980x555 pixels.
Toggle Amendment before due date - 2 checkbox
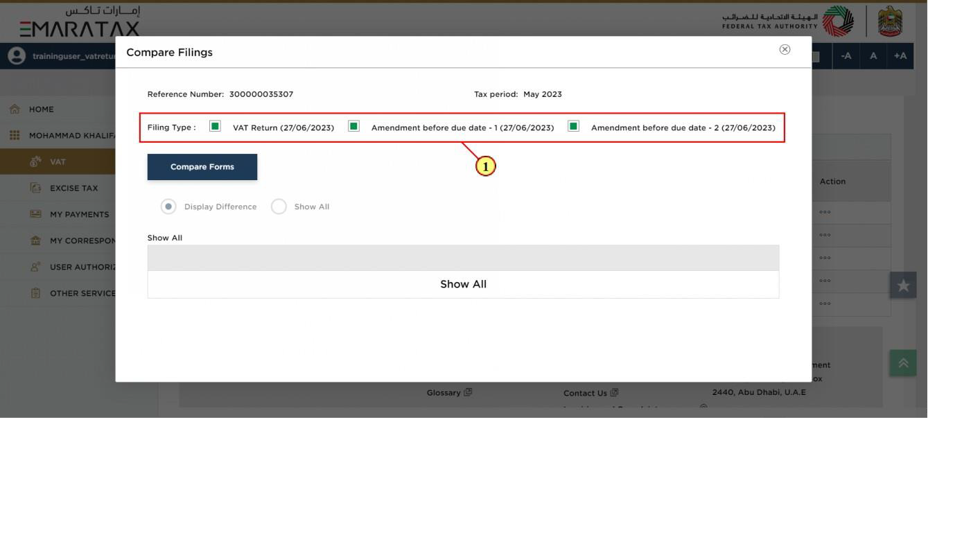click(x=573, y=126)
